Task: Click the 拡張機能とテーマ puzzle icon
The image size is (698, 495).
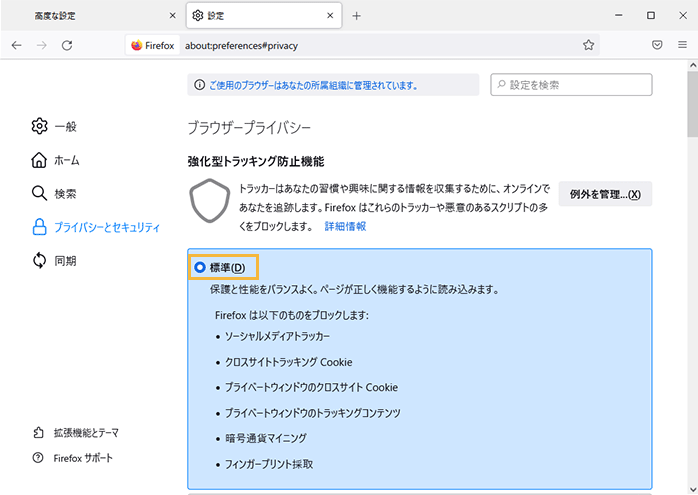Action: click(x=39, y=433)
